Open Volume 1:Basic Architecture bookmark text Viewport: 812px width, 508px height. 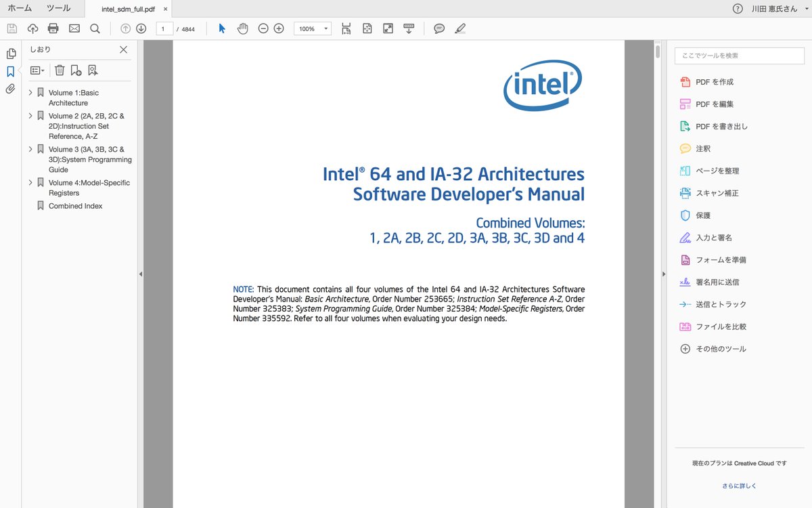coord(73,98)
